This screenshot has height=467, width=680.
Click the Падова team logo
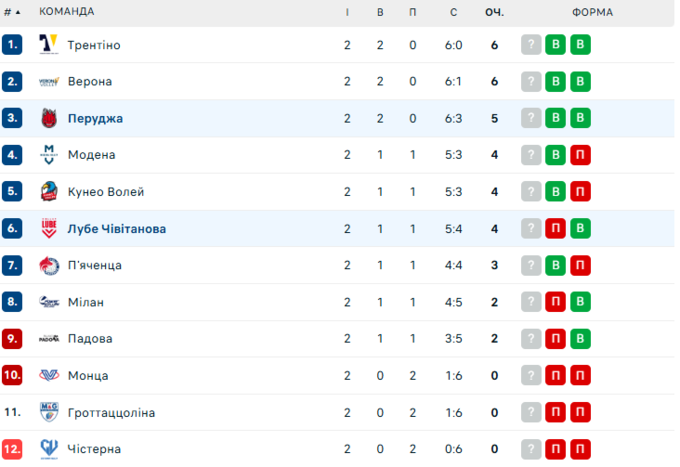pos(48,339)
